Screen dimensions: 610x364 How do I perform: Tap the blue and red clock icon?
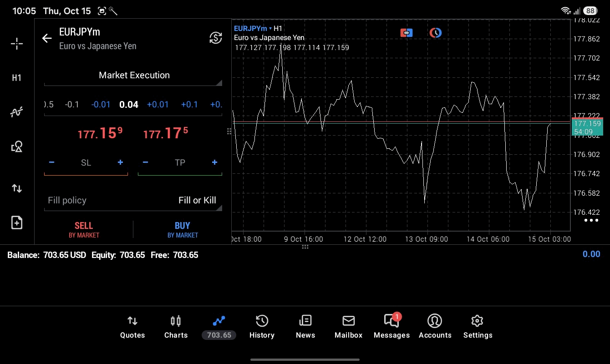pyautogui.click(x=436, y=33)
